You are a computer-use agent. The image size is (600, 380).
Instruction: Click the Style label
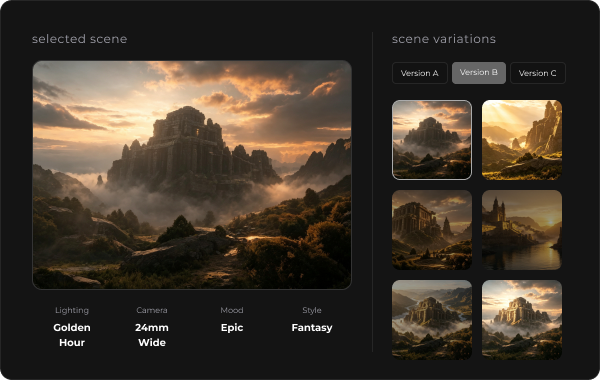312,310
